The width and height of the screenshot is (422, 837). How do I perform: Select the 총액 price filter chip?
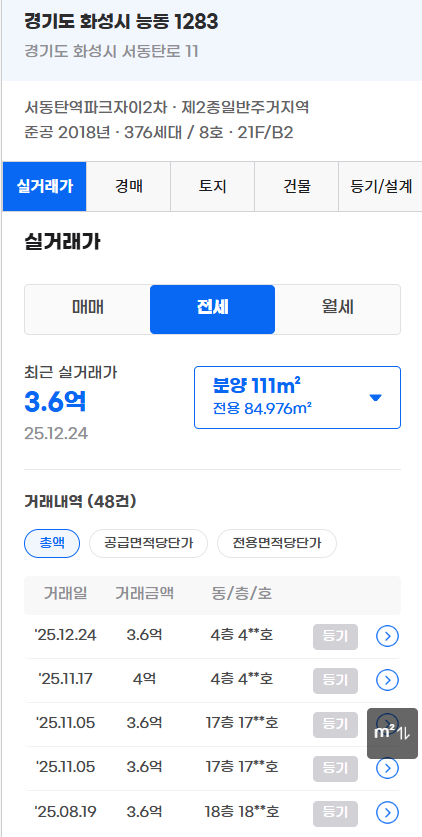pos(52,544)
